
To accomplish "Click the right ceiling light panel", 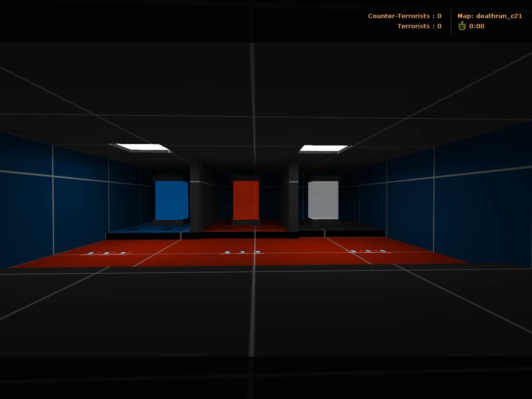I will click(x=323, y=148).
